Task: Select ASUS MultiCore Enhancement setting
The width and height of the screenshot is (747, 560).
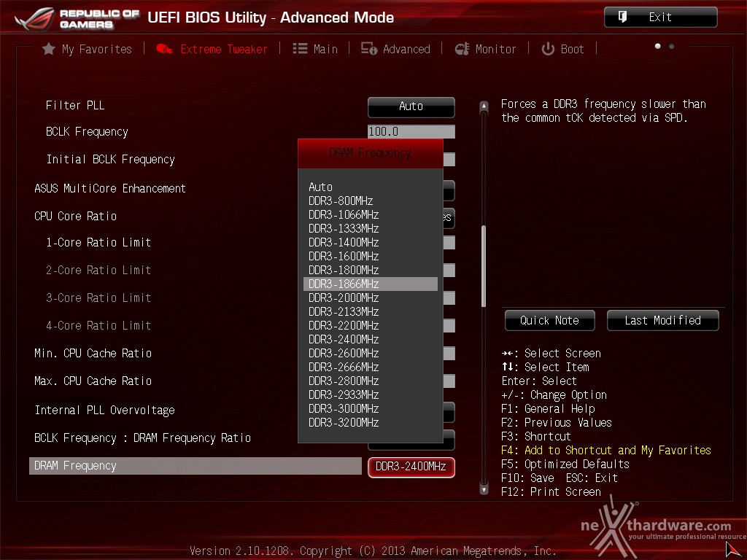Action: [110, 188]
